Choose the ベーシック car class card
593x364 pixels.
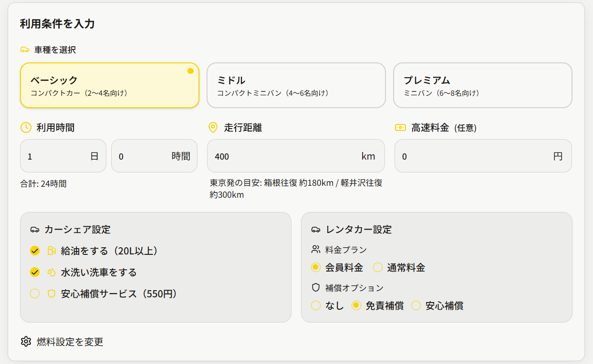(110, 85)
